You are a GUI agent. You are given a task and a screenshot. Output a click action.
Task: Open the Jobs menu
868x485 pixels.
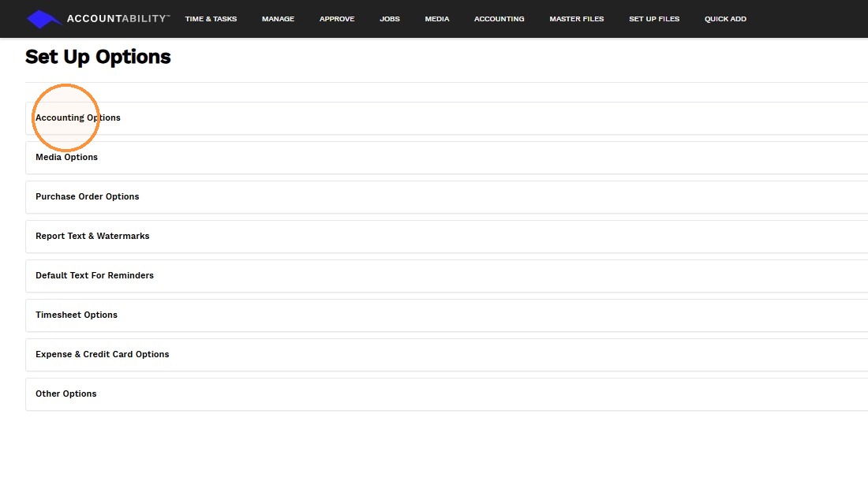pos(390,19)
